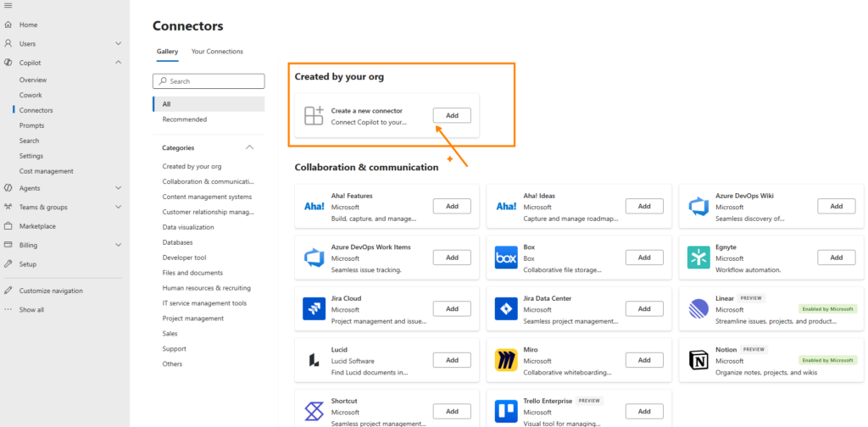Click the Trello Enterprise logo
The width and height of the screenshot is (868, 427).
(x=506, y=411)
